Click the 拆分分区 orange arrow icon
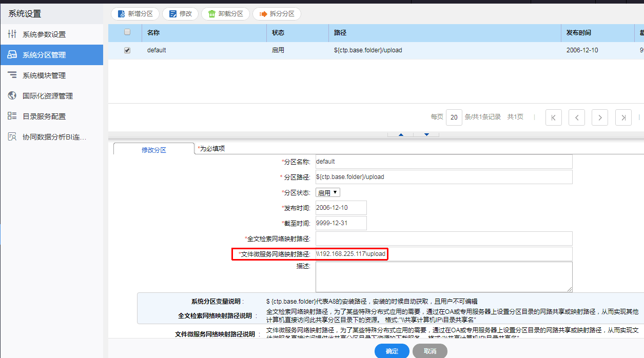The height and width of the screenshot is (358, 644). click(263, 14)
